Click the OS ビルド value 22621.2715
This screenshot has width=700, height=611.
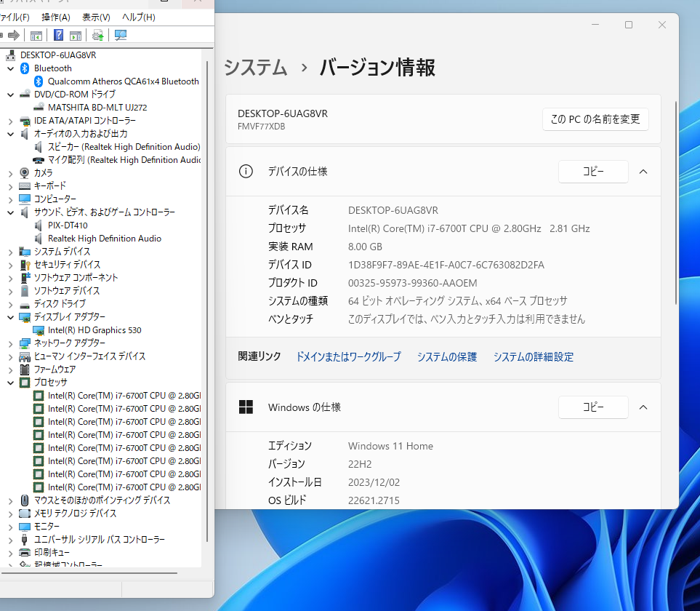click(x=374, y=500)
